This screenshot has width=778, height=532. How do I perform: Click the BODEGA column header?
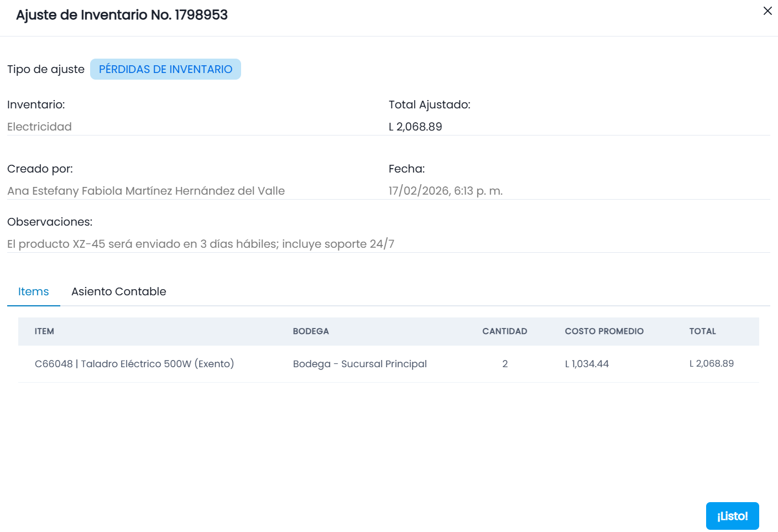tap(311, 331)
